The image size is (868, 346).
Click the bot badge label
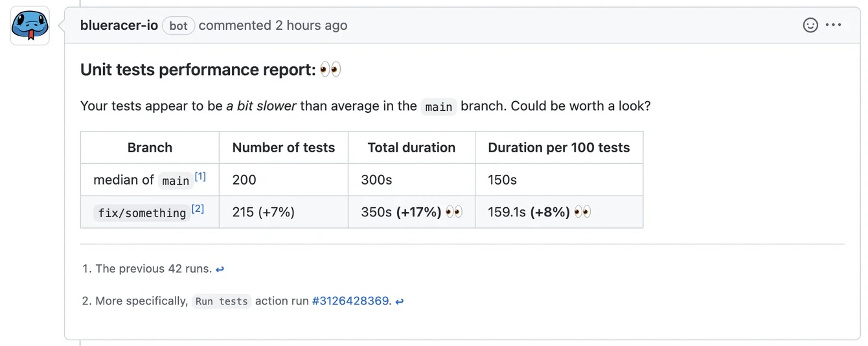tap(178, 26)
